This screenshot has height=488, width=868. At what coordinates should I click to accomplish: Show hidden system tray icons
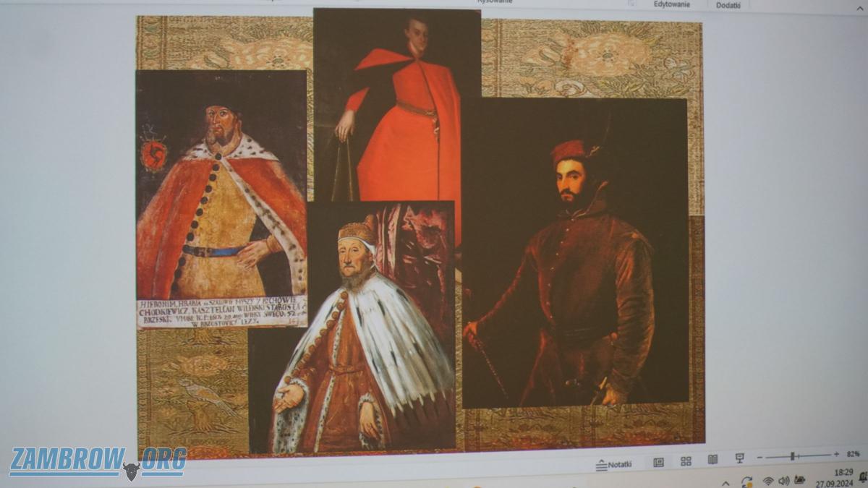726,482
